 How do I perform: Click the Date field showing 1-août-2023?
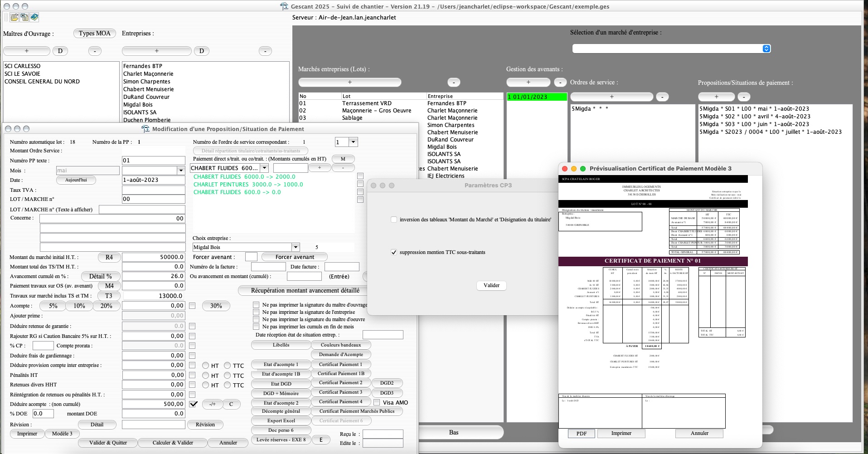coord(153,180)
